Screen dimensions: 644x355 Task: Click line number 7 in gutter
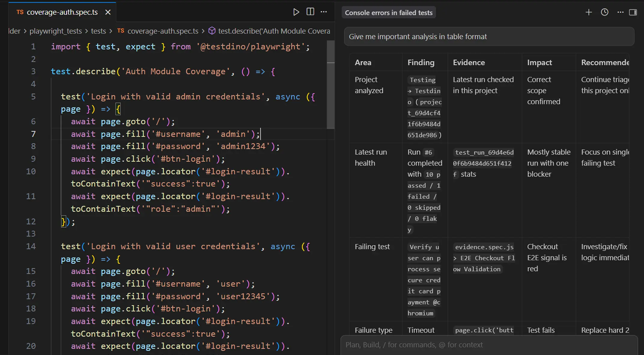(33, 134)
